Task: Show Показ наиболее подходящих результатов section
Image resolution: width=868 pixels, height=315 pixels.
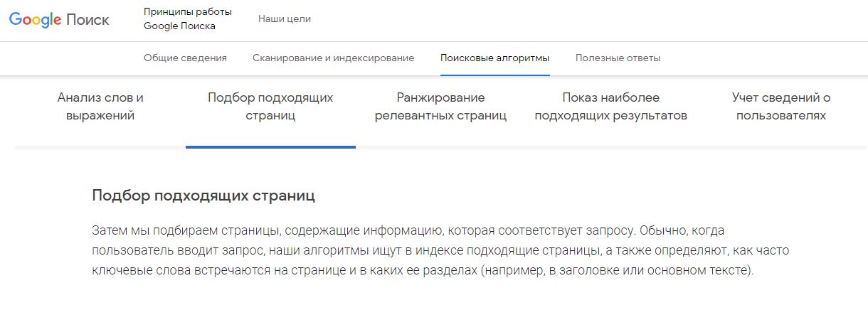Action: pos(611,107)
